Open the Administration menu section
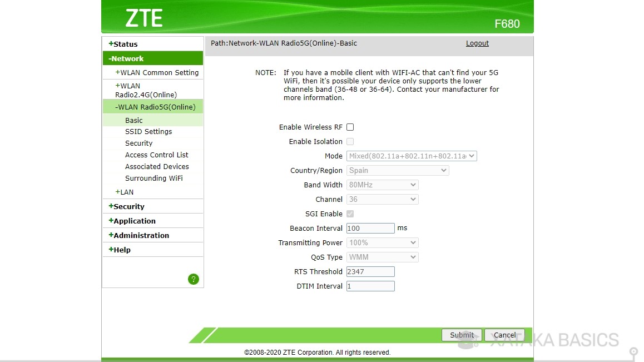Viewport: 644px width, 362px height. [141, 235]
